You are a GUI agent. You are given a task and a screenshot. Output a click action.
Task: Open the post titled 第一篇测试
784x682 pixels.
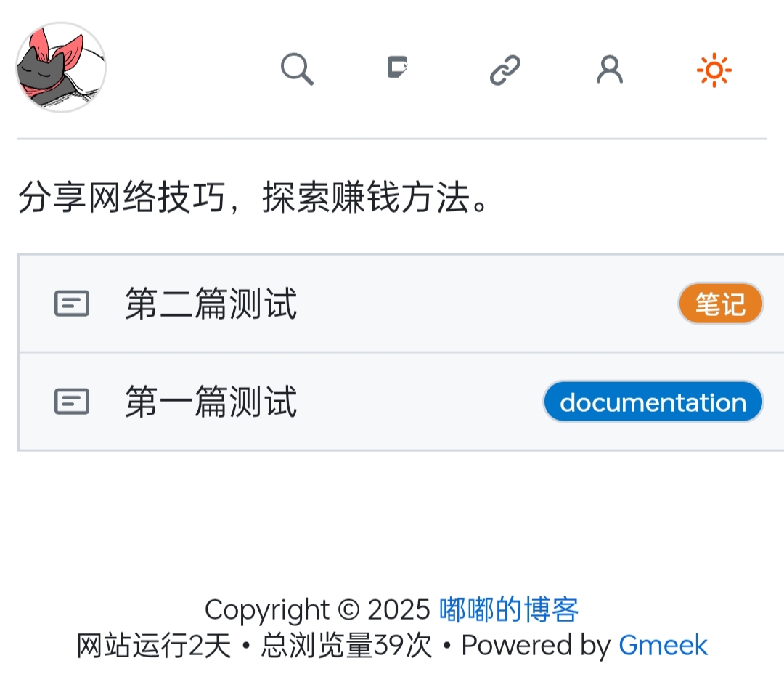[211, 402]
